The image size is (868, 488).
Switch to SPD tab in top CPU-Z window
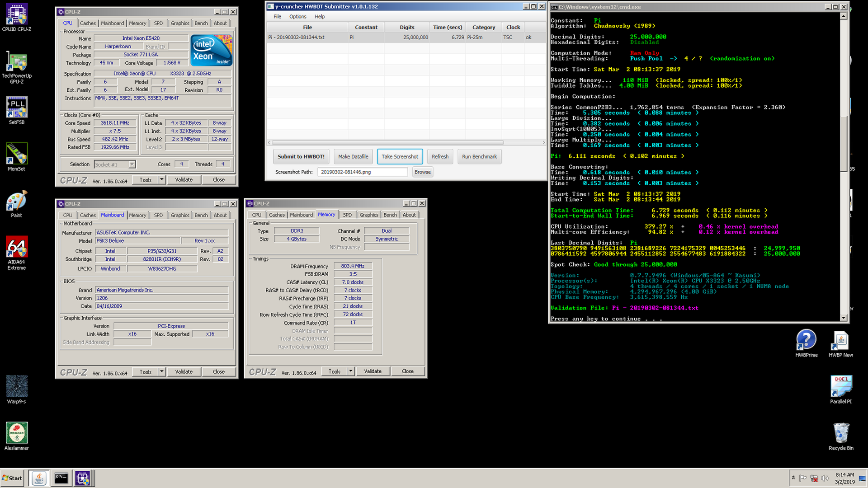click(158, 23)
